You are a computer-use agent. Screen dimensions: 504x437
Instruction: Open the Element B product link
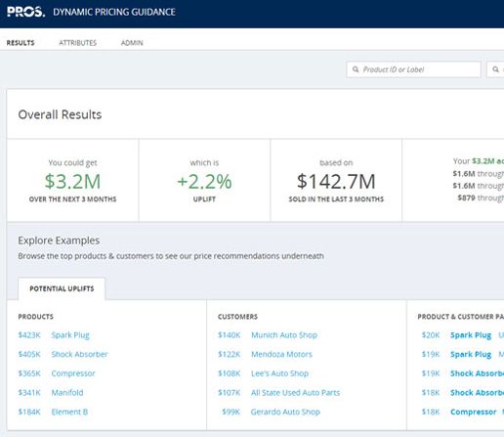(x=69, y=412)
